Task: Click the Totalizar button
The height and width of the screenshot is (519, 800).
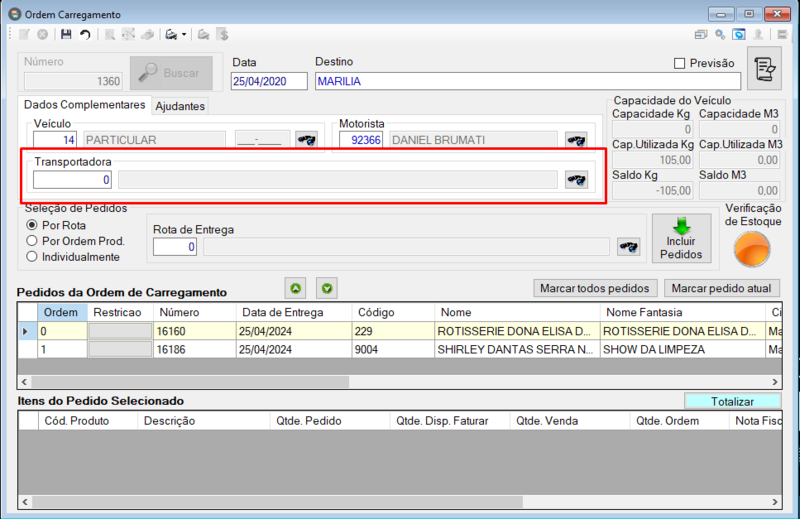Action: pyautogui.click(x=733, y=402)
